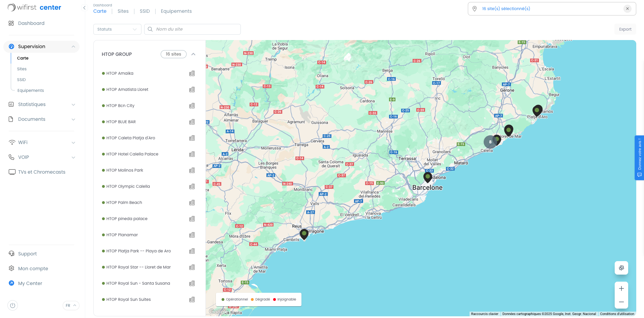
Task: Expand the WiFi menu
Action: (73, 143)
